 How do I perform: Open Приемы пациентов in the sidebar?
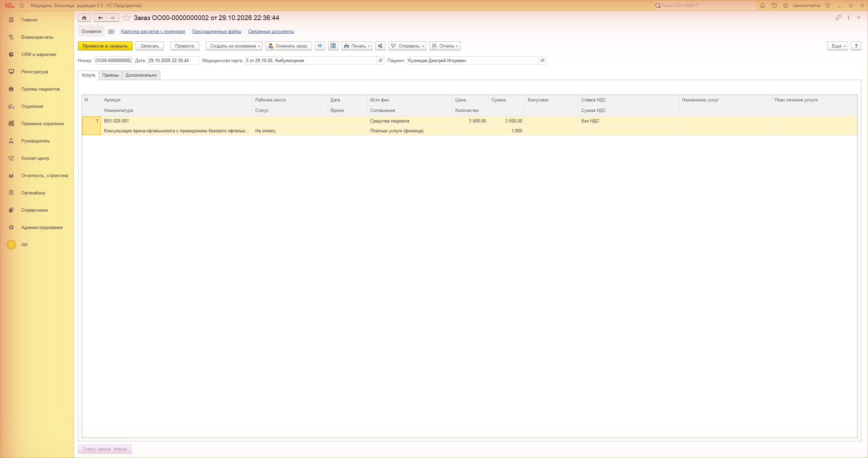[x=37, y=89]
